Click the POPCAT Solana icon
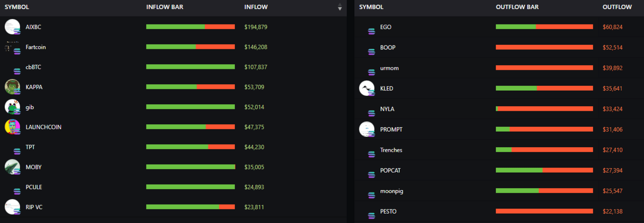The height and width of the screenshot is (223, 644). (x=371, y=174)
